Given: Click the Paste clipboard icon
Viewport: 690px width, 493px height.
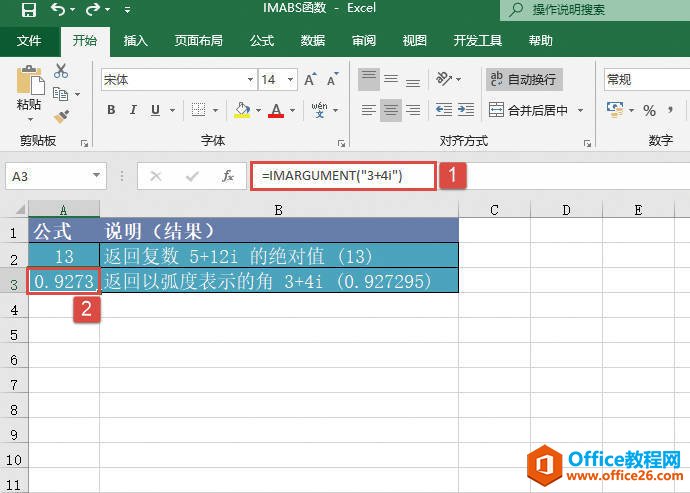Looking at the screenshot, I should coord(30,81).
